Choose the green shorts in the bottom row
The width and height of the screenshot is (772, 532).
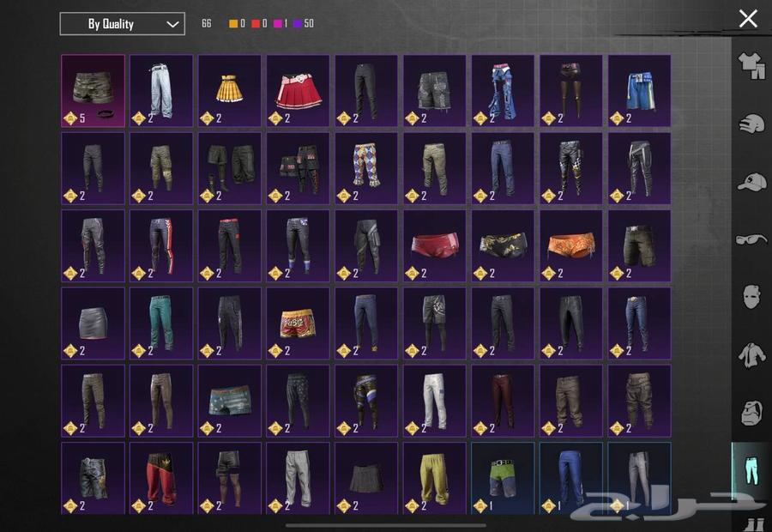(x=502, y=477)
